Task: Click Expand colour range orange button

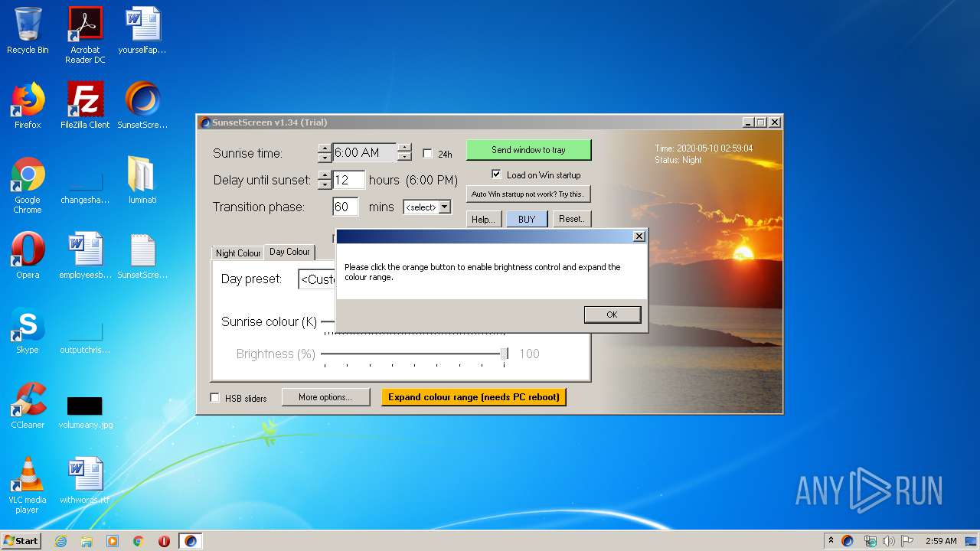Action: point(474,397)
